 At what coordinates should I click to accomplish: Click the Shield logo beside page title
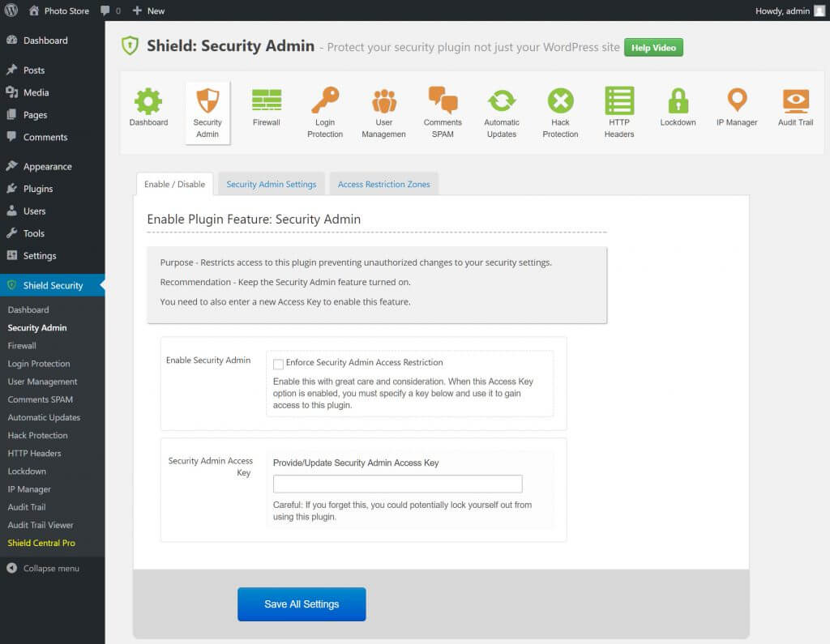point(130,46)
